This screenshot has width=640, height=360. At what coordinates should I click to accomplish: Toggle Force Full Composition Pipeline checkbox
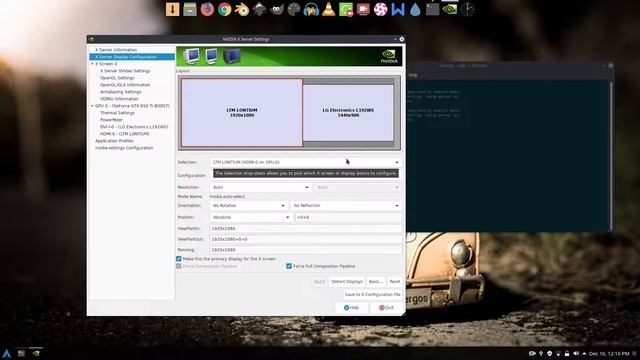(289, 266)
